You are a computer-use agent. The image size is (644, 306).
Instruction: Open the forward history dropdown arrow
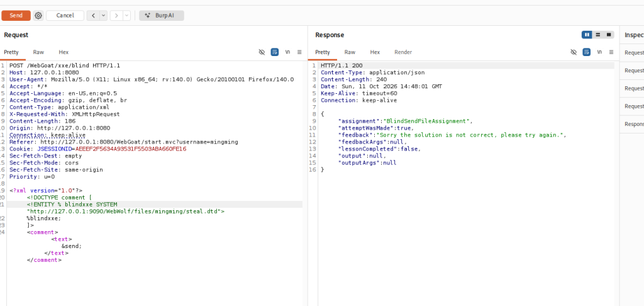tap(127, 16)
